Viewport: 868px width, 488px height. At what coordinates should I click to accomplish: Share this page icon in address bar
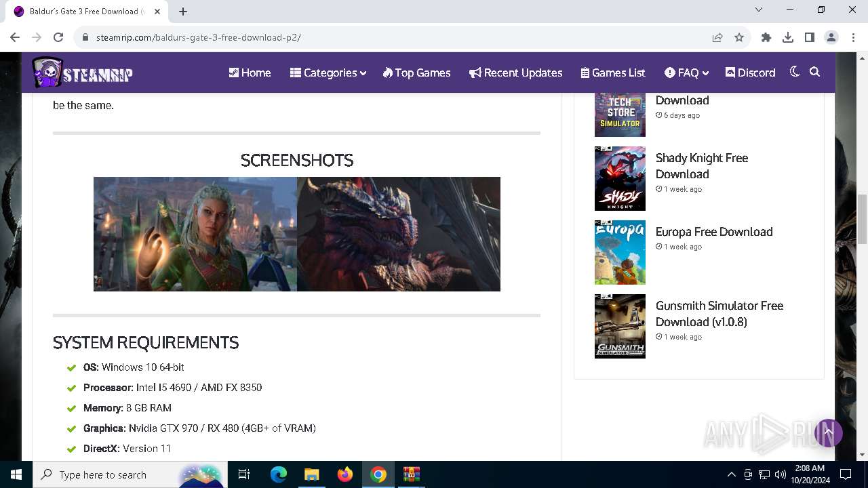(717, 37)
